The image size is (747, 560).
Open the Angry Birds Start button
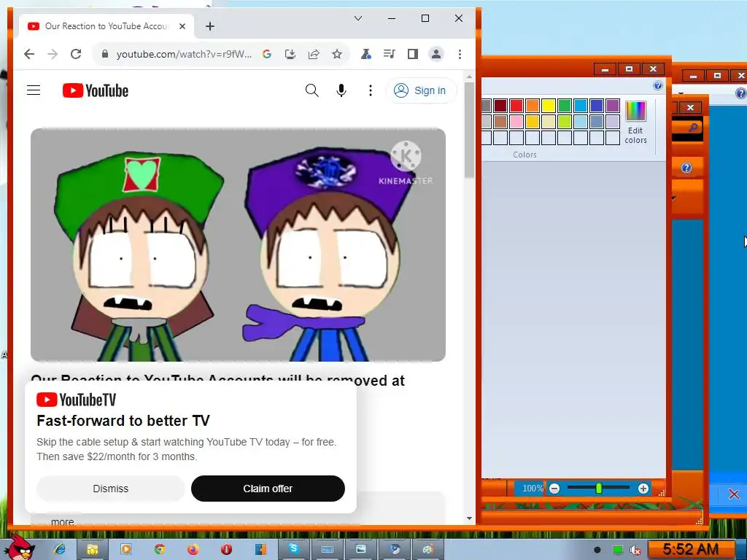pos(18,547)
